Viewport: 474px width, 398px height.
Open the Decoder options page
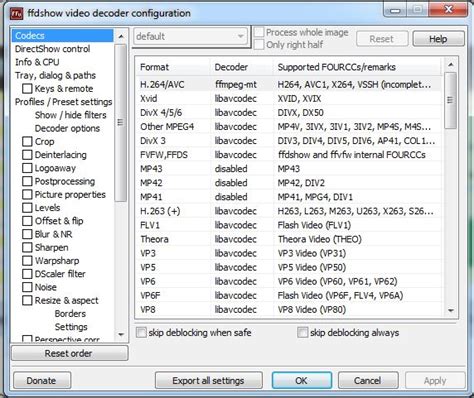tap(67, 128)
